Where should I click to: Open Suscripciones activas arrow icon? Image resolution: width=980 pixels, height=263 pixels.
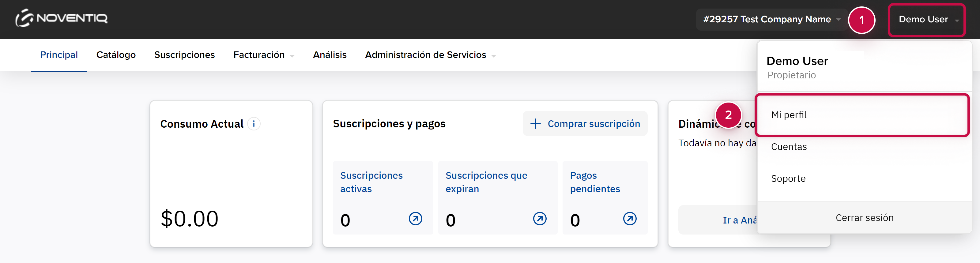[x=415, y=219]
